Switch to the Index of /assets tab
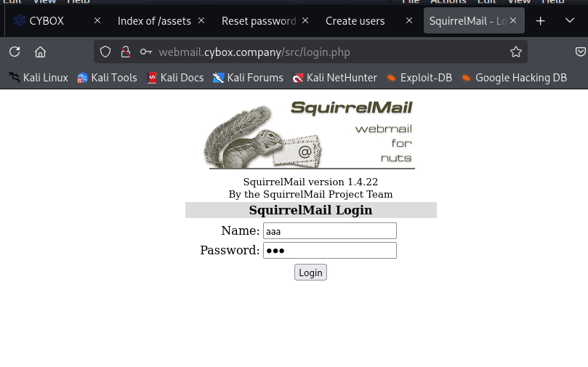Image resolution: width=588 pixels, height=367 pixels. tap(154, 21)
